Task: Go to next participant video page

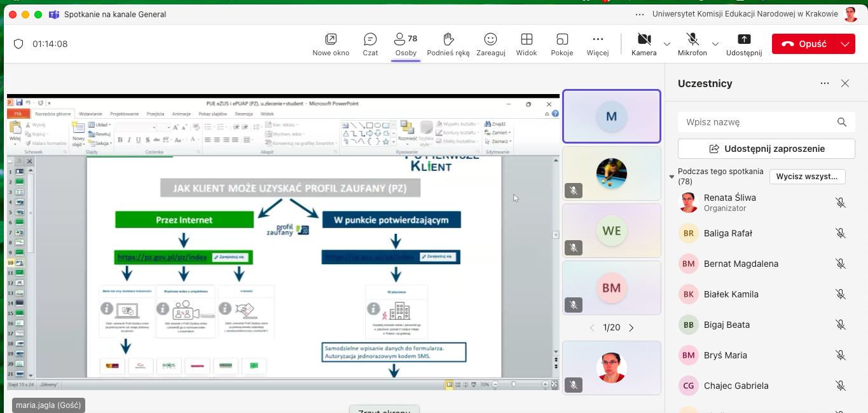Action: coord(631,328)
